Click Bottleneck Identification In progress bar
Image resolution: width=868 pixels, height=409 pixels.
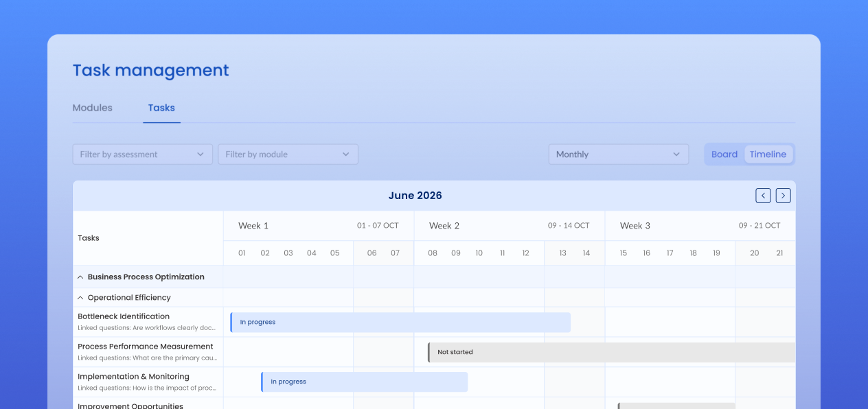click(x=400, y=322)
